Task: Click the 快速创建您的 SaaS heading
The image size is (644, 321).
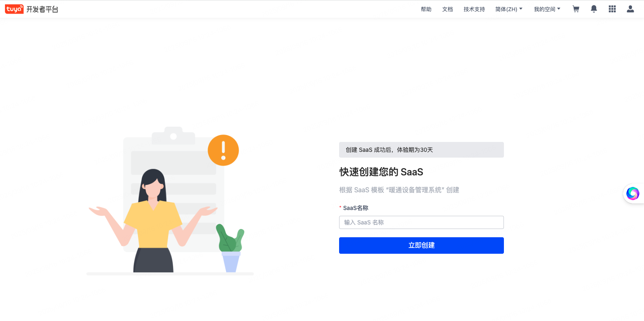Action: pos(381,172)
